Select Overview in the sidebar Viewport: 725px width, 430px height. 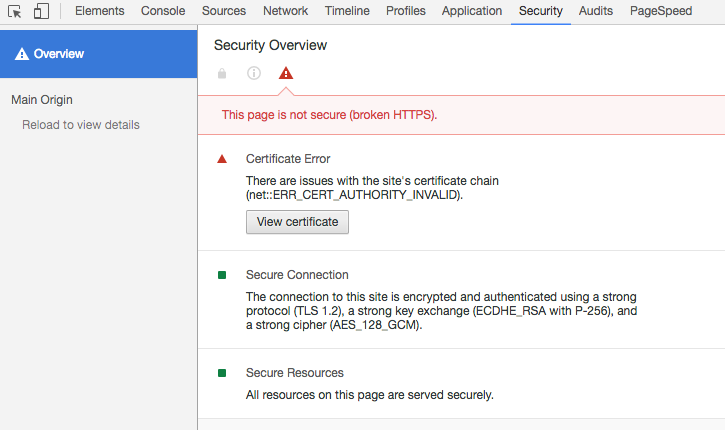point(98,54)
